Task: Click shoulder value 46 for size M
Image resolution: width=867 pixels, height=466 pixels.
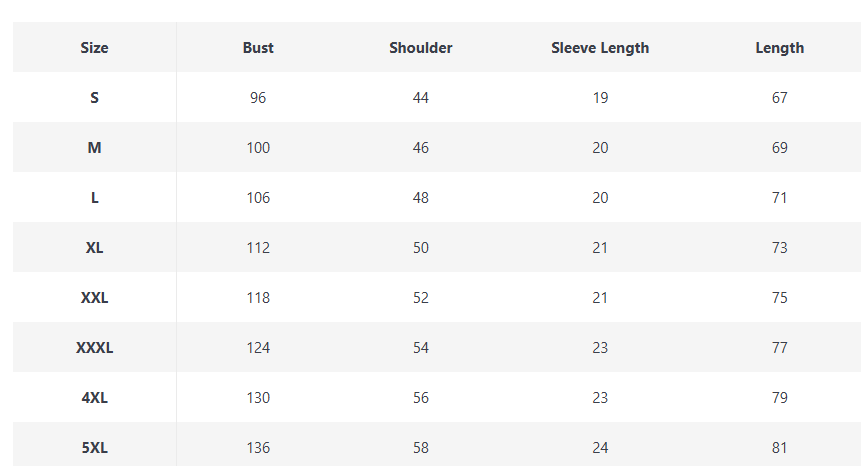Action: (421, 147)
